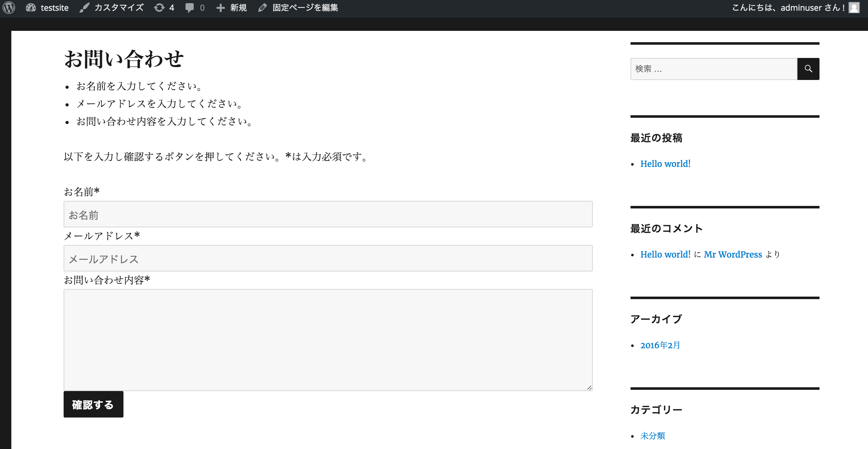Open the 未分類 category link
This screenshot has width=868, height=449.
coord(652,435)
